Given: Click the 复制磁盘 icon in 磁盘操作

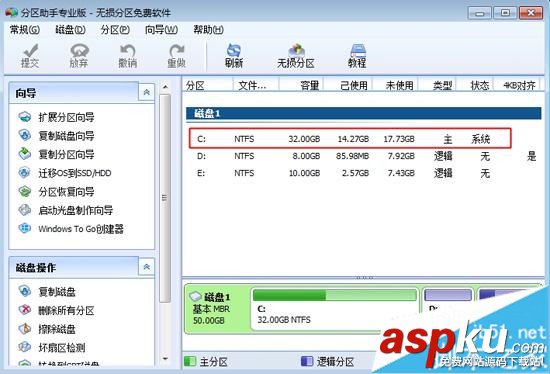Looking at the screenshot, I should coord(25,291).
